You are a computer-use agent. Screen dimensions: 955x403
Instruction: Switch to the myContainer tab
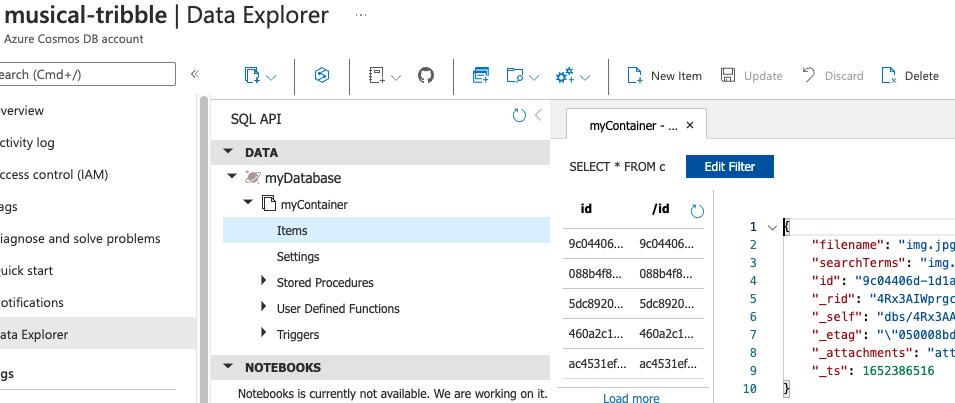point(633,125)
